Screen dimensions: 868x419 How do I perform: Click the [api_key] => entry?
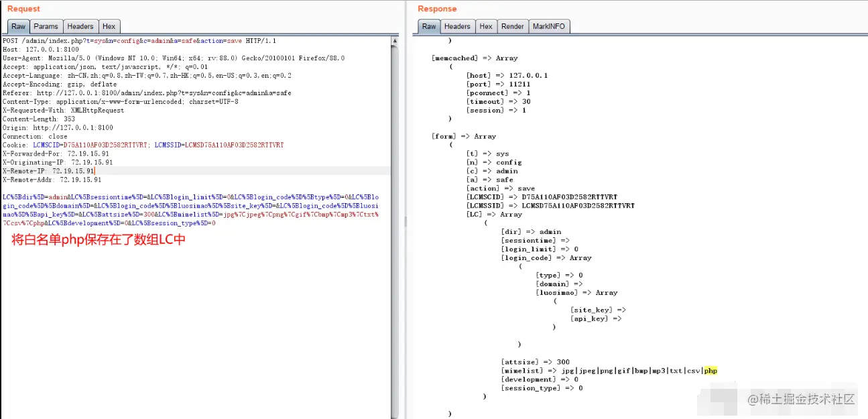pos(596,318)
